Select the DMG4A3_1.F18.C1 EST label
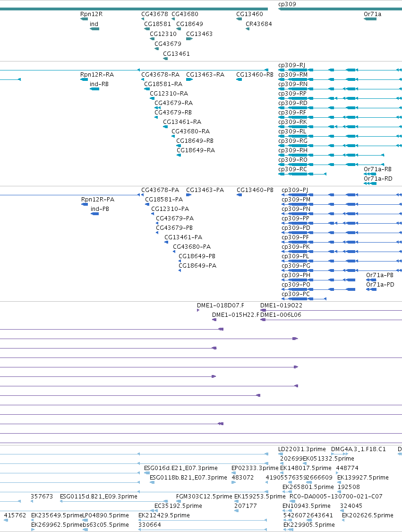402x532 pixels. point(358,449)
